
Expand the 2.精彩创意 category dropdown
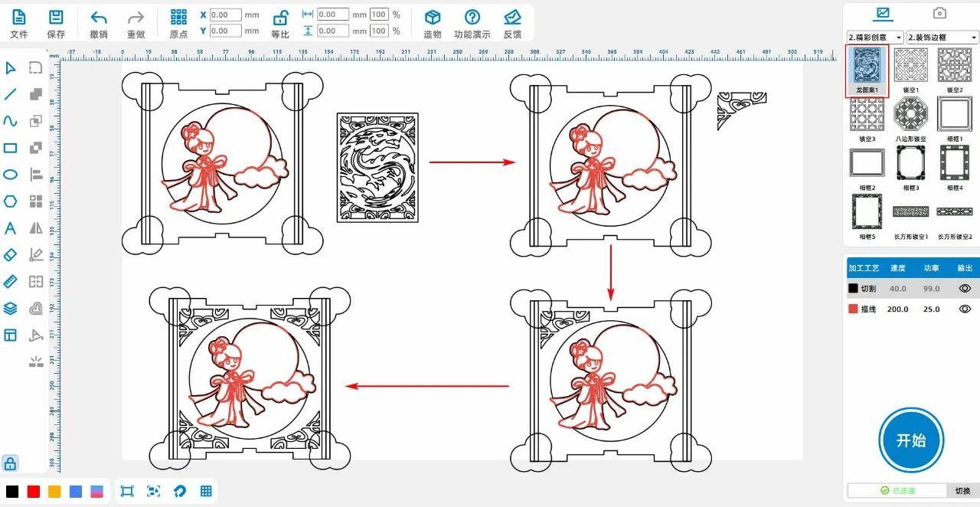[x=875, y=37]
